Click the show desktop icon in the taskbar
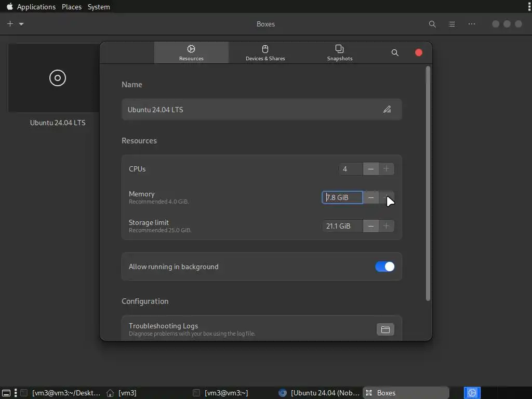532x399 pixels. tap(6, 393)
